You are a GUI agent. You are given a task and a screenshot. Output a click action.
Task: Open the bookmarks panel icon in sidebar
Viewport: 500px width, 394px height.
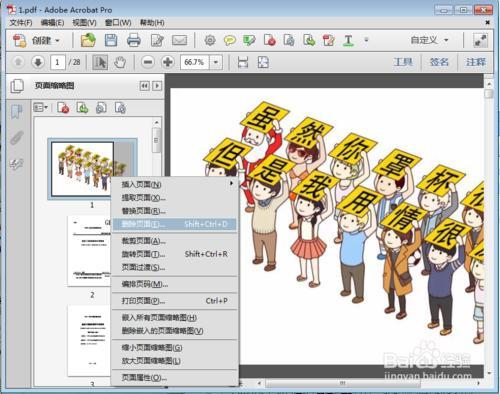17,112
